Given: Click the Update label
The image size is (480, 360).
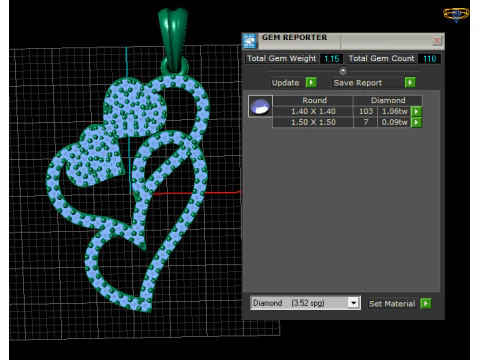Looking at the screenshot, I should click(x=285, y=83).
